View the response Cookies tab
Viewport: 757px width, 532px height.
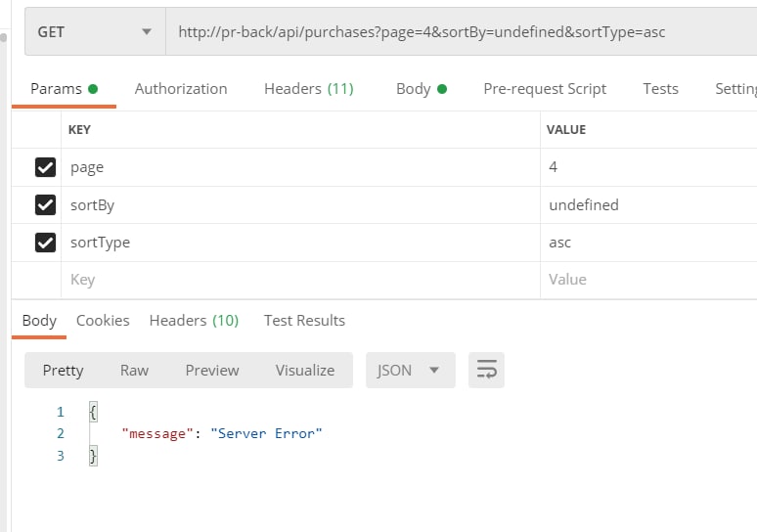point(103,321)
